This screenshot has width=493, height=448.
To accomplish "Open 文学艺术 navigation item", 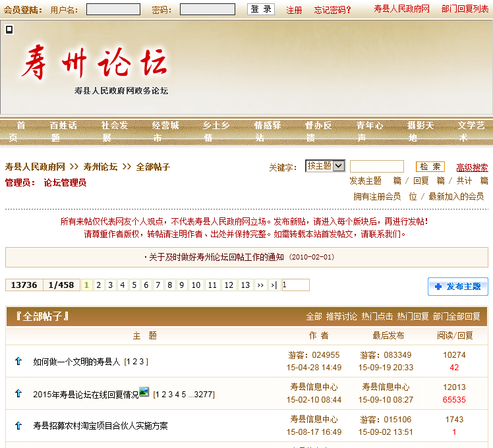I will 471,131.
